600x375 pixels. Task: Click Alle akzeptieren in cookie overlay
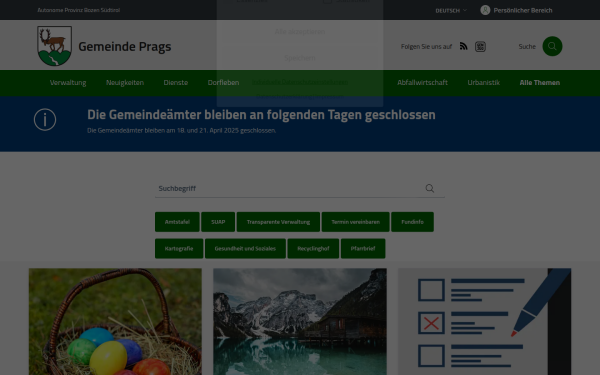(300, 31)
